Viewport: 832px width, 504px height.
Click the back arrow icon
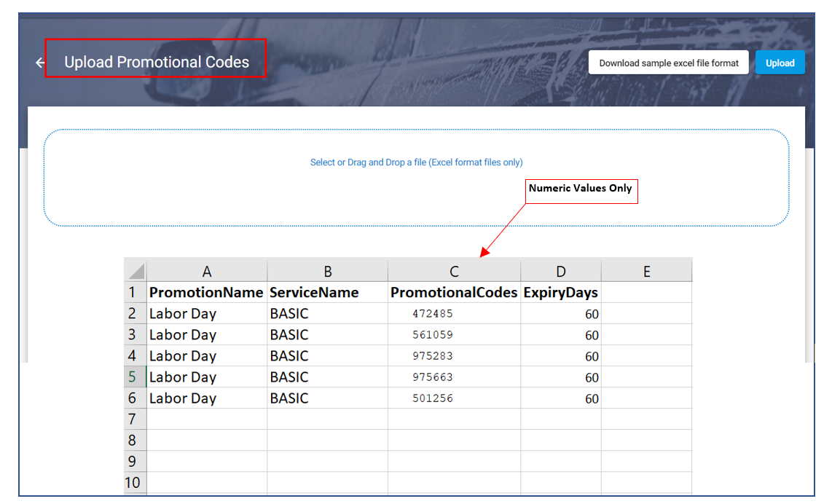click(x=40, y=63)
